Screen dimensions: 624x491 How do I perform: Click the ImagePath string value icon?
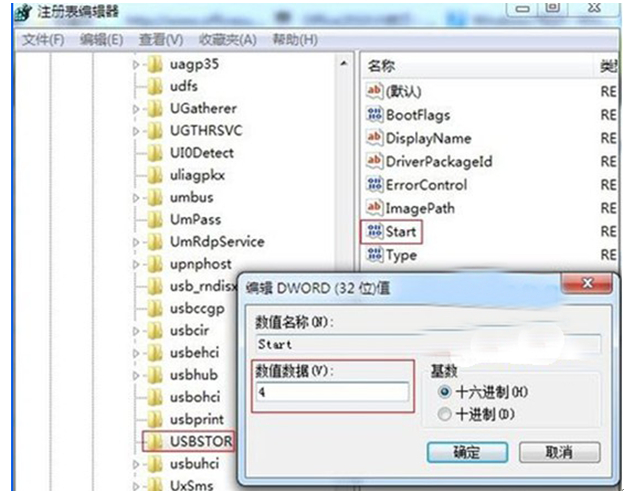coord(374,208)
